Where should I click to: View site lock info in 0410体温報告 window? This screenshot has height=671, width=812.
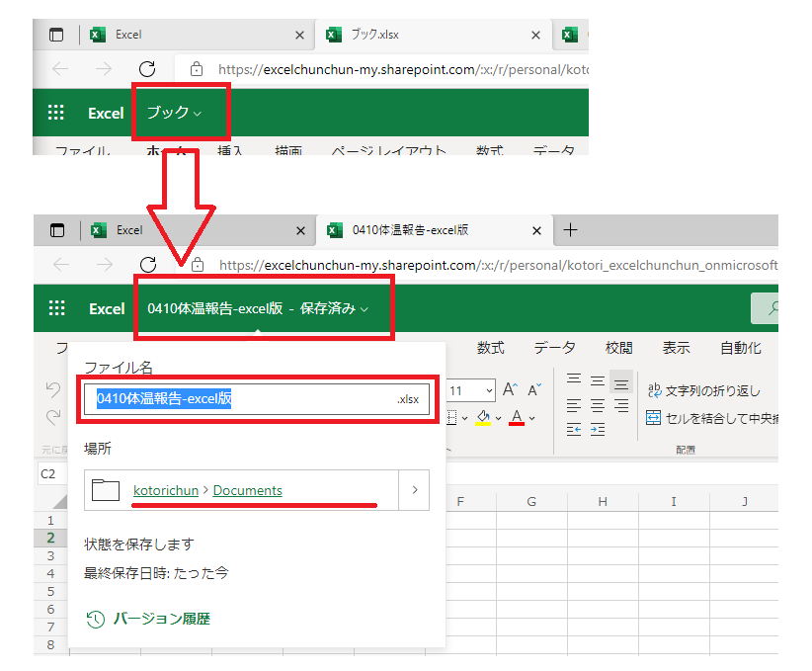point(198,265)
